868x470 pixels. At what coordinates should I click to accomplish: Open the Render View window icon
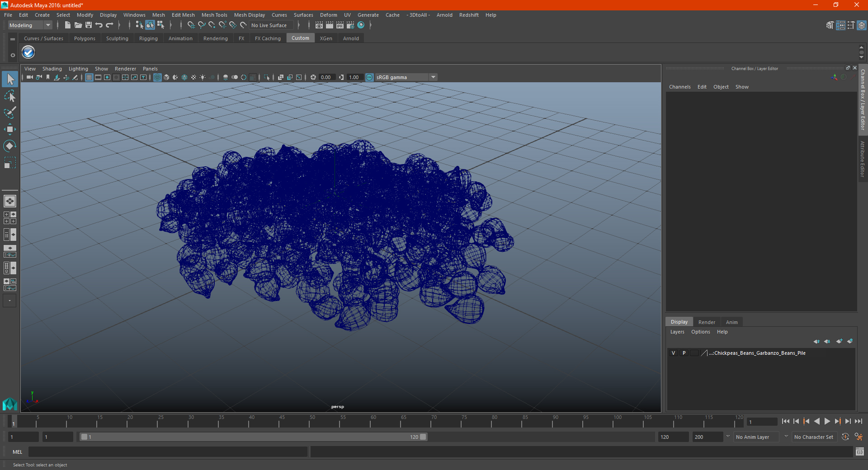[319, 25]
